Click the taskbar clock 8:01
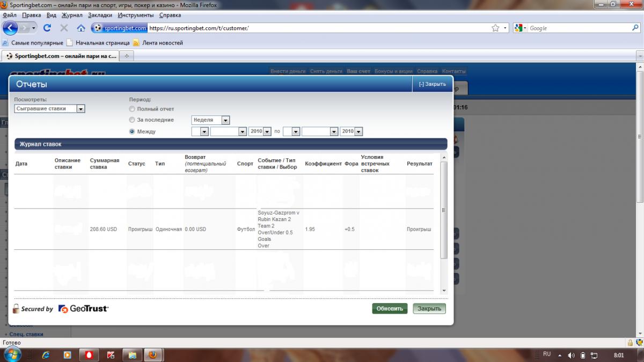Image resolution: width=644 pixels, height=362 pixels. point(619,355)
